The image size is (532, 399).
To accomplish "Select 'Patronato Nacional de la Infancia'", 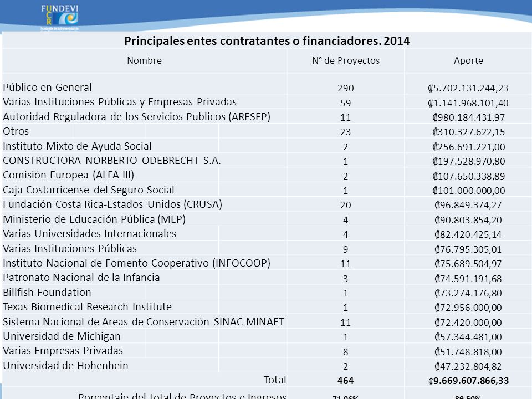I will click(81, 278).
